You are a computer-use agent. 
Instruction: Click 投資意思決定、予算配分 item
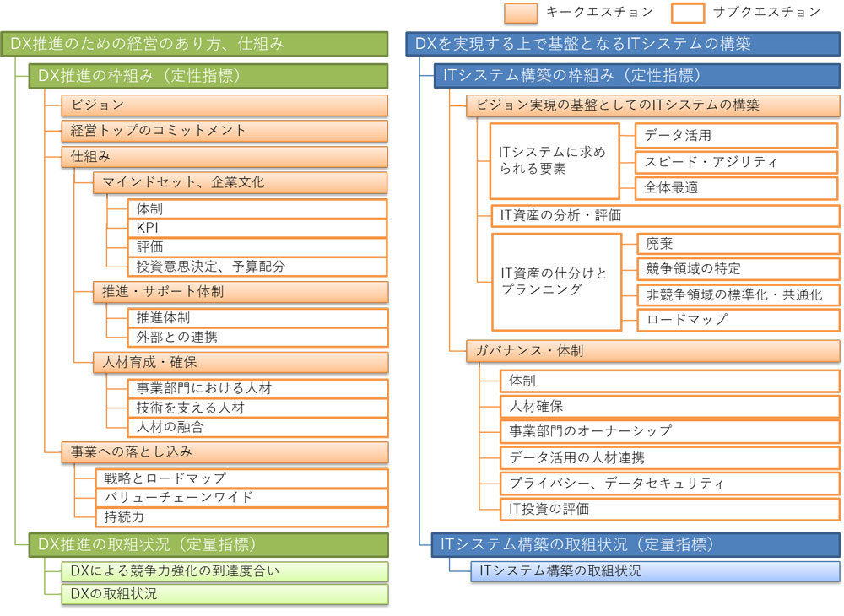[257, 267]
